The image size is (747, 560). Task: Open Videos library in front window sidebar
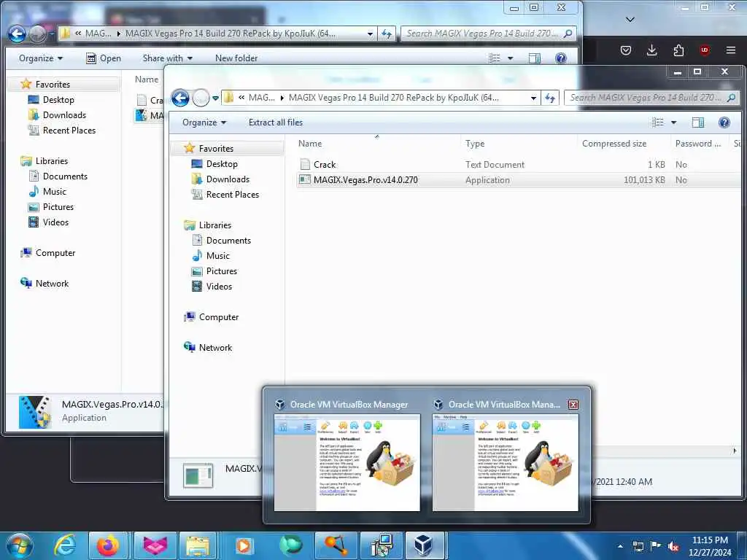(219, 286)
